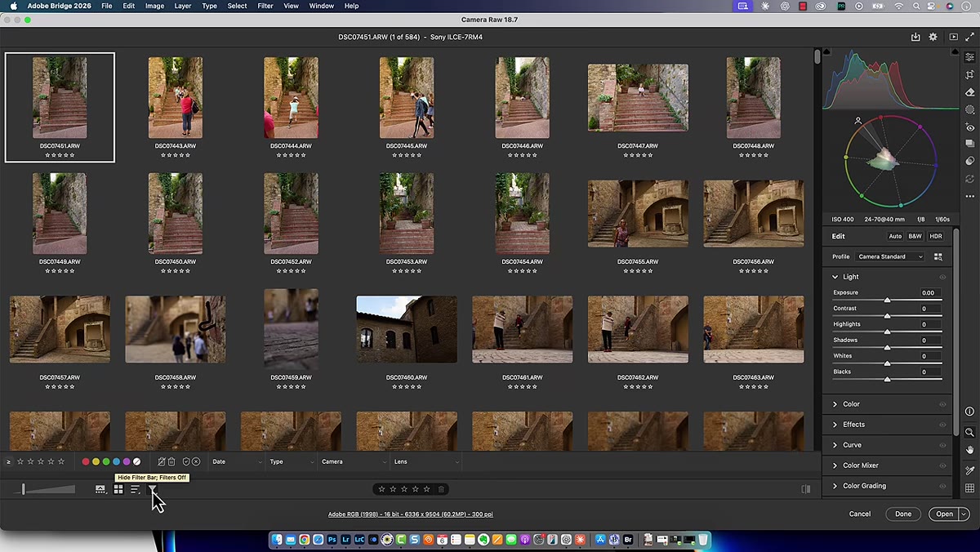The height and width of the screenshot is (552, 980).
Task: Click the Exposure slider handle
Action: point(887,300)
